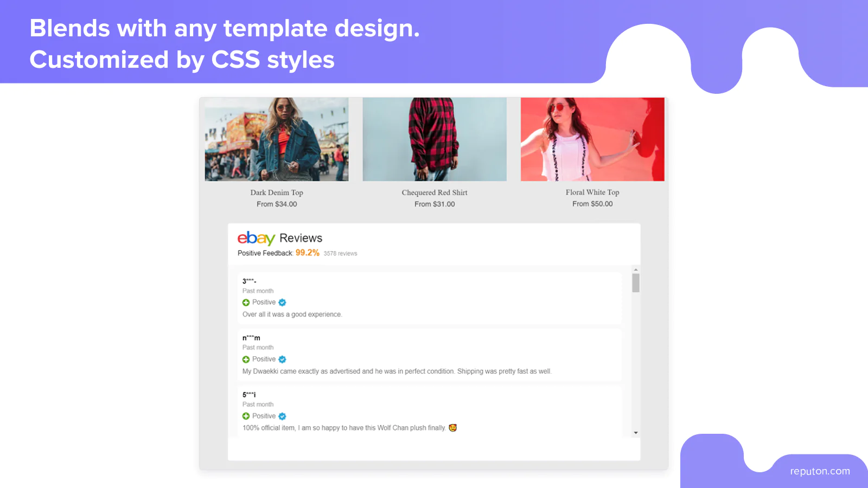Open the Dark Denim Top product image

[277, 139]
